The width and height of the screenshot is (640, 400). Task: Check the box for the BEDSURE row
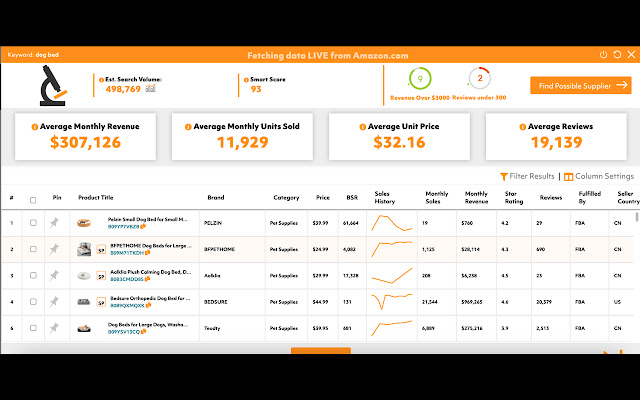coord(33,302)
